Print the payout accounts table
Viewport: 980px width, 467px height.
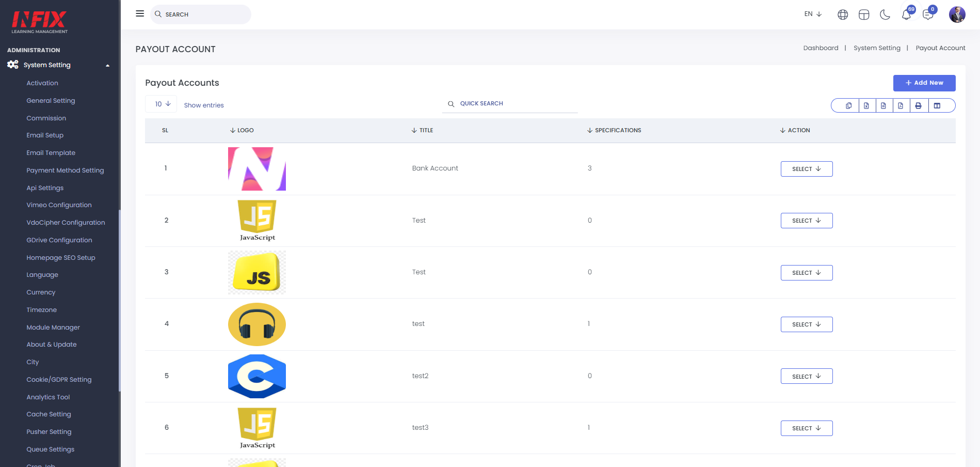point(919,105)
